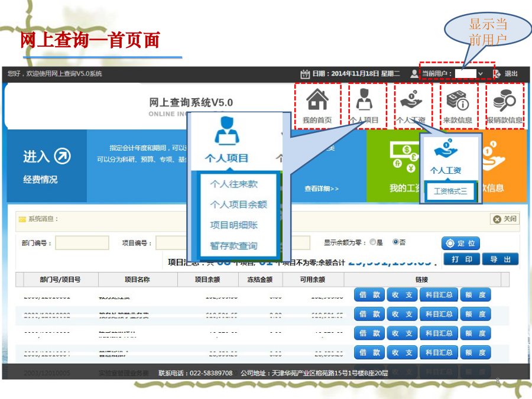The width and height of the screenshot is (532, 399).
Task: Click the large 个人项目 icon in popup
Action: [227, 131]
